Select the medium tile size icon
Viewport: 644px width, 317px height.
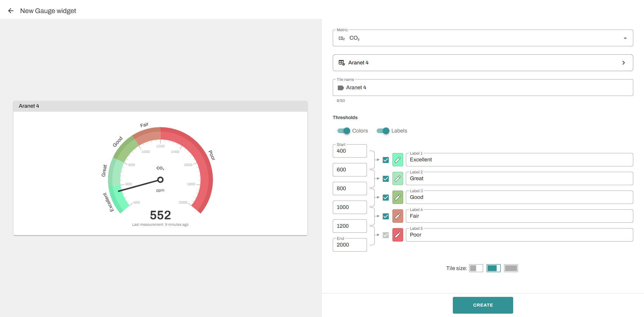pyautogui.click(x=493, y=268)
